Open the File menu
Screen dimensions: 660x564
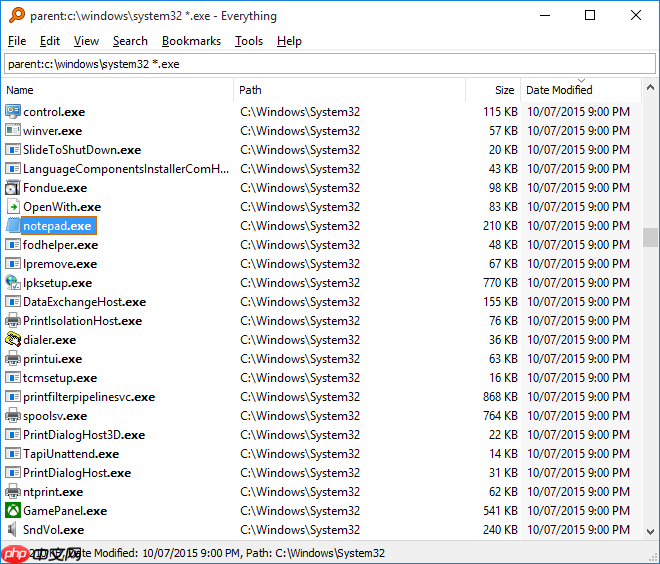pos(17,41)
